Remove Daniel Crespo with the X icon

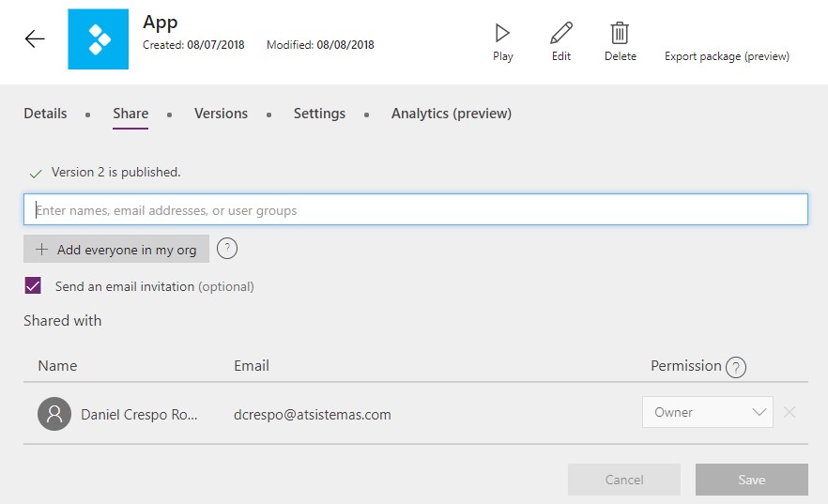pos(790,412)
